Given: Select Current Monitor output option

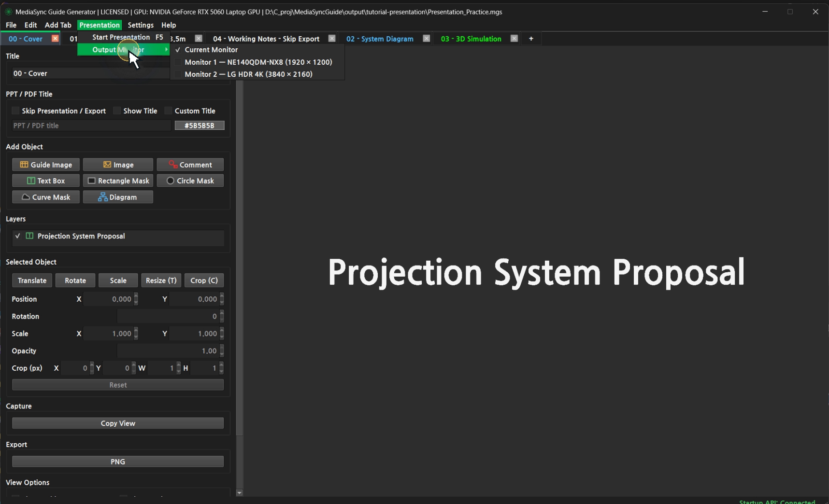Looking at the screenshot, I should 257,50.
